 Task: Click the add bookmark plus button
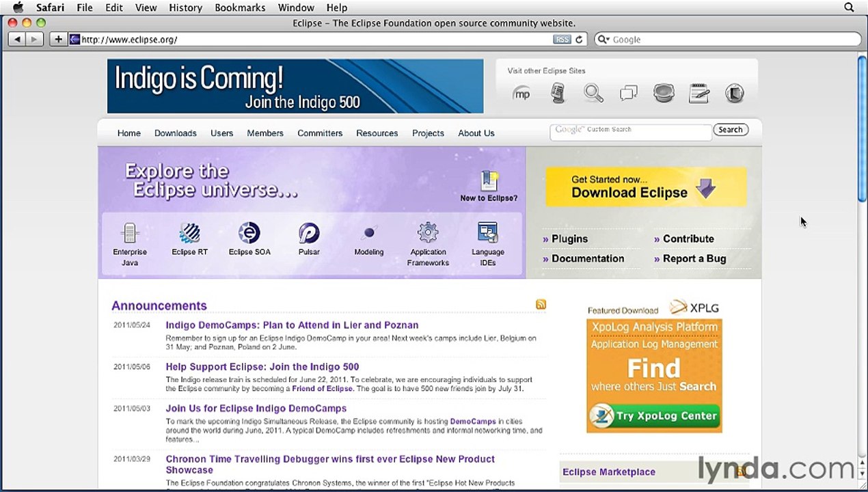click(59, 40)
